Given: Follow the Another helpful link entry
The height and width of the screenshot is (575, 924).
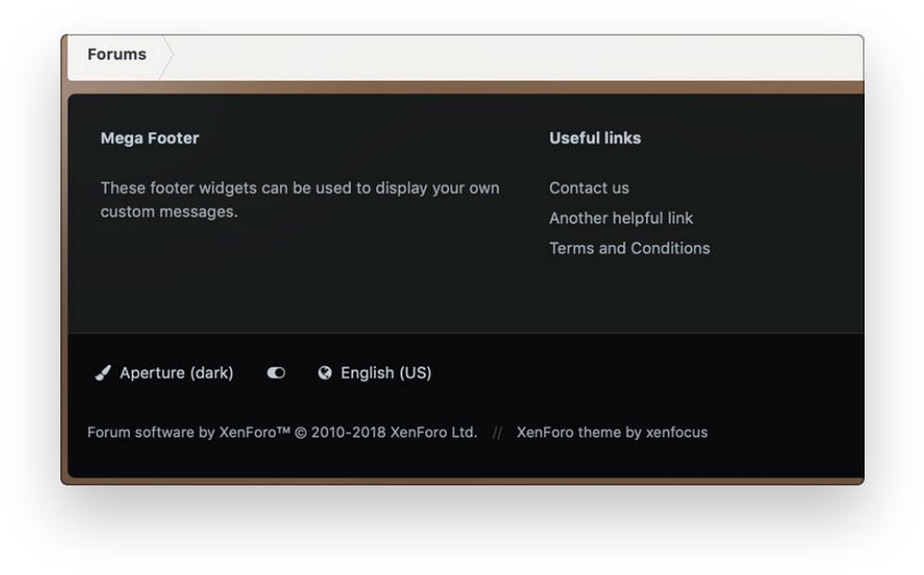Looking at the screenshot, I should [x=620, y=219].
